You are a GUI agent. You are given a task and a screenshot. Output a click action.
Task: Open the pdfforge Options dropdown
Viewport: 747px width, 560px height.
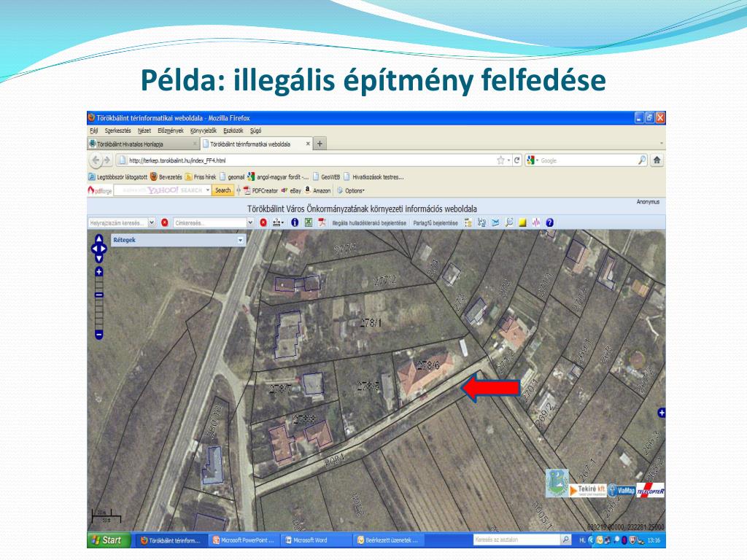click(351, 190)
